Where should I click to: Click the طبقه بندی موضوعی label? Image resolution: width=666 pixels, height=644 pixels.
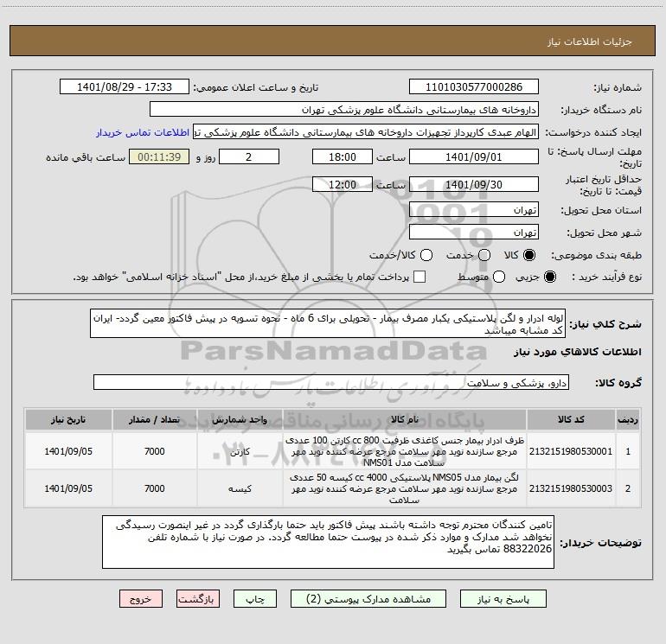point(596,256)
